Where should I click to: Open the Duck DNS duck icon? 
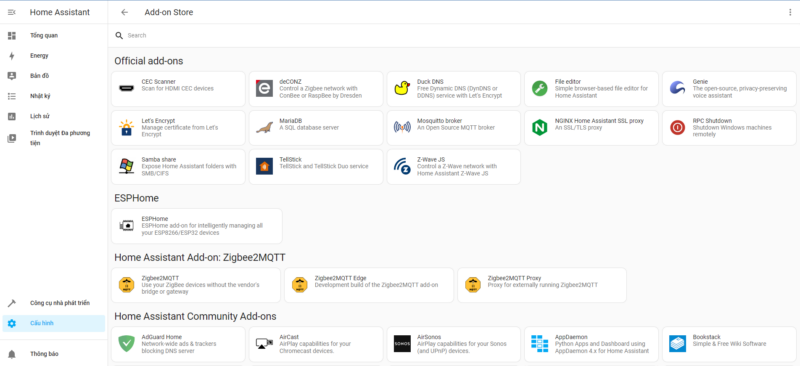pos(403,88)
